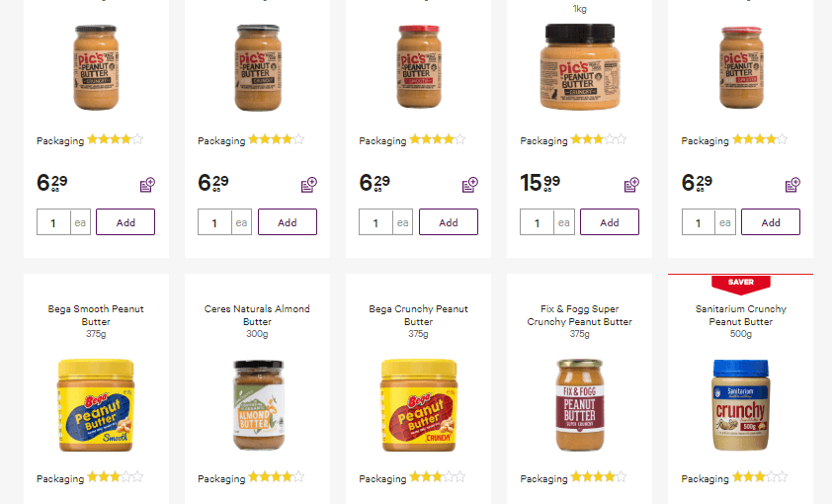Click the star rating for Fix & Fogg Peanut Butter
This screenshot has width=832, height=504.
tap(599, 477)
